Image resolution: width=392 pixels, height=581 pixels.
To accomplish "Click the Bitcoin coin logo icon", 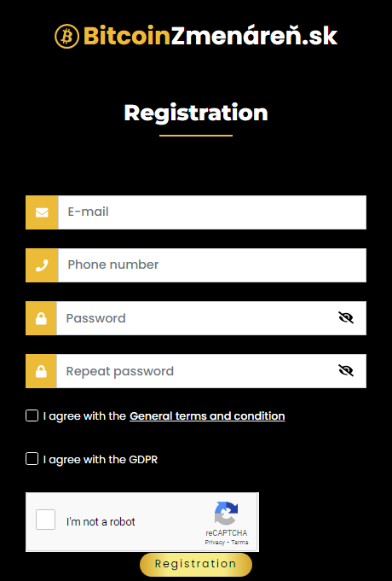I will 67,37.
